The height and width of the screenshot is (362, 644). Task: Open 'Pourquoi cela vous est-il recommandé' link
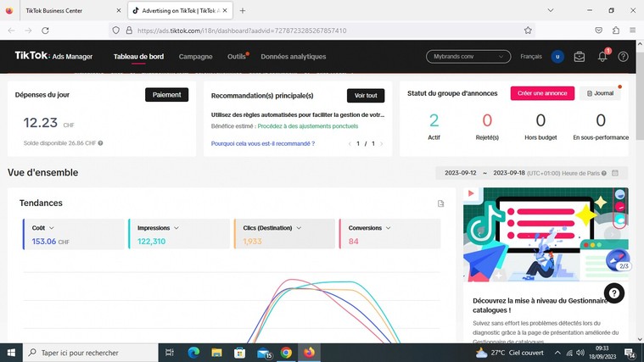(263, 144)
